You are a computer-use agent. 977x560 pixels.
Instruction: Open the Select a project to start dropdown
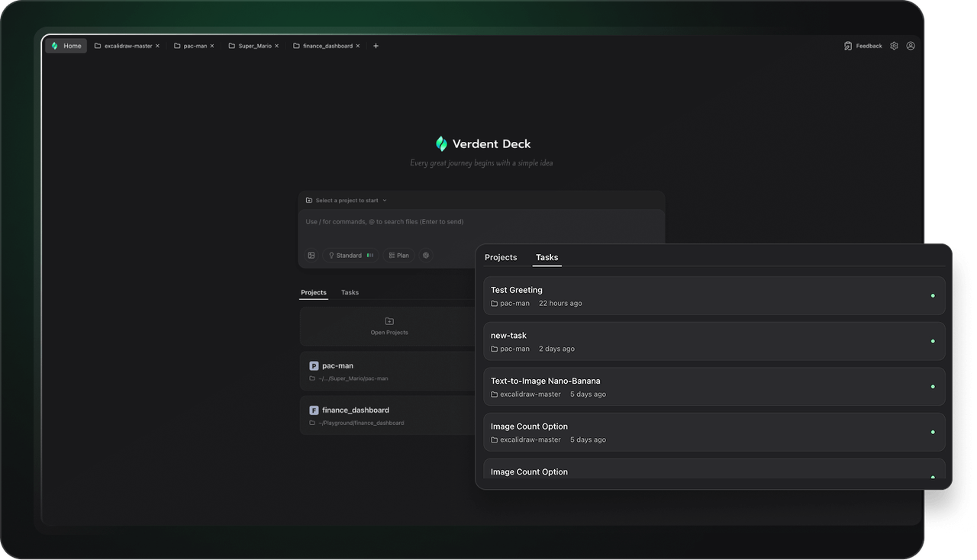[346, 200]
